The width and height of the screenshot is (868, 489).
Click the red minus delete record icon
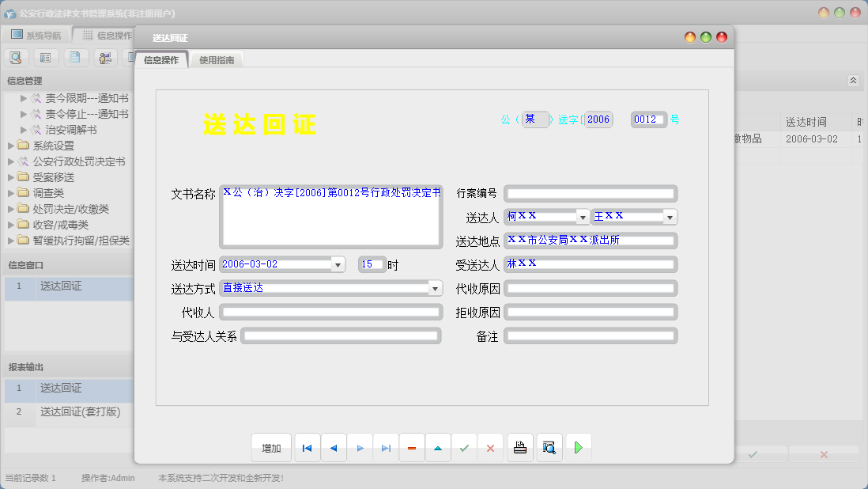tap(412, 448)
